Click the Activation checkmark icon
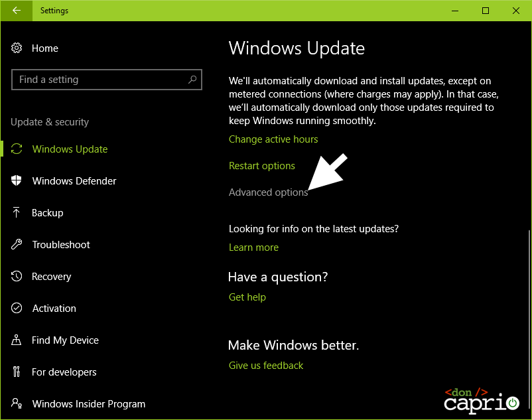 pos(17,308)
